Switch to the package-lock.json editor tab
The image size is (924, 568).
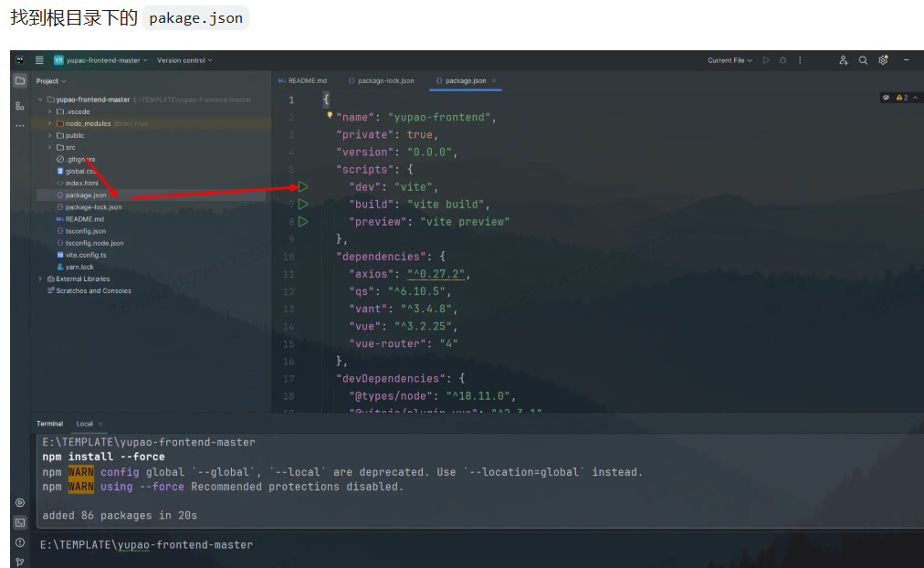pos(382,80)
